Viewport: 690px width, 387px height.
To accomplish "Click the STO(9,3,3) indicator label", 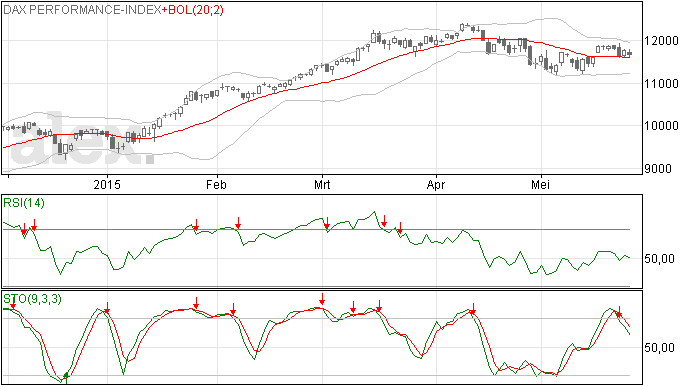I will point(32,299).
